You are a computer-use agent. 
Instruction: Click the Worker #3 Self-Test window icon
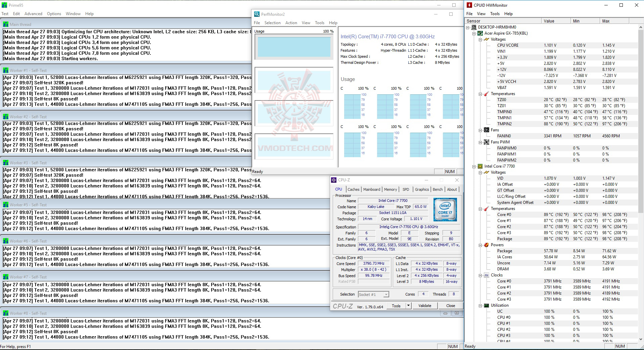[6, 163]
